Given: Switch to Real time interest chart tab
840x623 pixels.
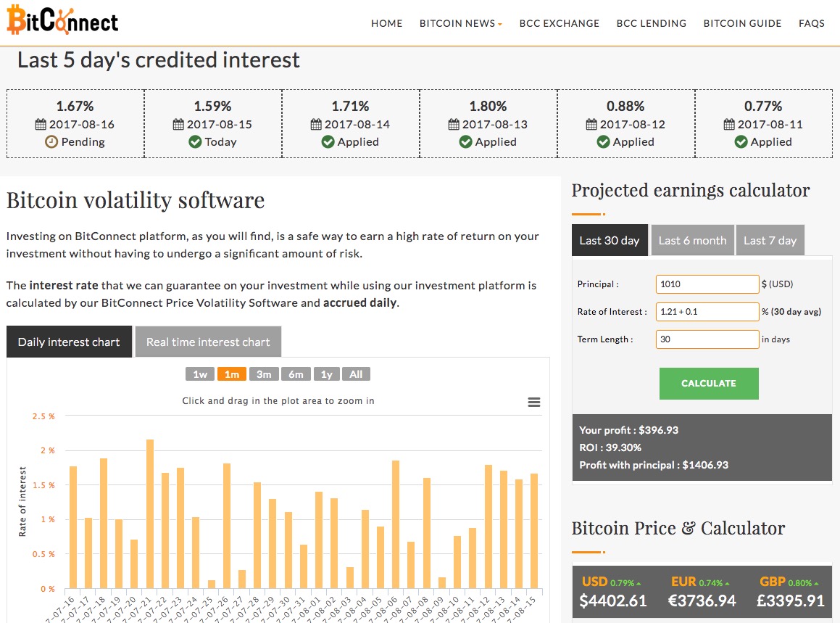Looking at the screenshot, I should click(208, 342).
